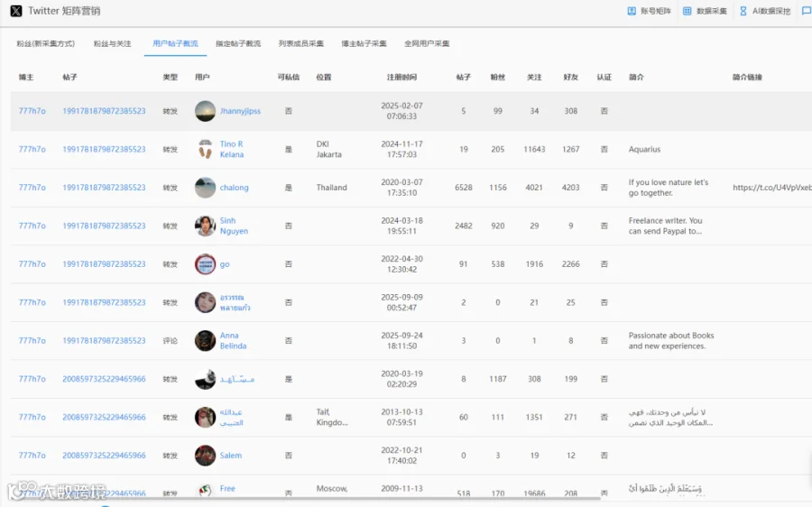The image size is (812, 507).
Task: Open https://t.co/U4VpVxeb bio link
Action: point(772,188)
